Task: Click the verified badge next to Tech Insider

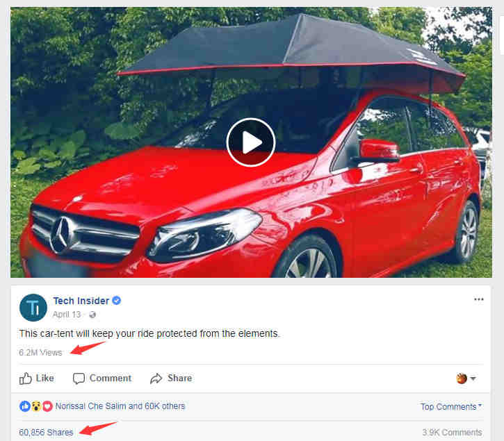Action: [116, 301]
